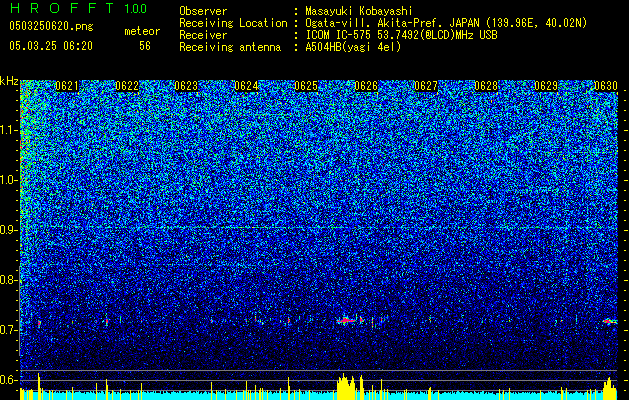Click the Receiving antenna label
Image resolution: width=629 pixels, height=400 pixels.
pos(230,47)
